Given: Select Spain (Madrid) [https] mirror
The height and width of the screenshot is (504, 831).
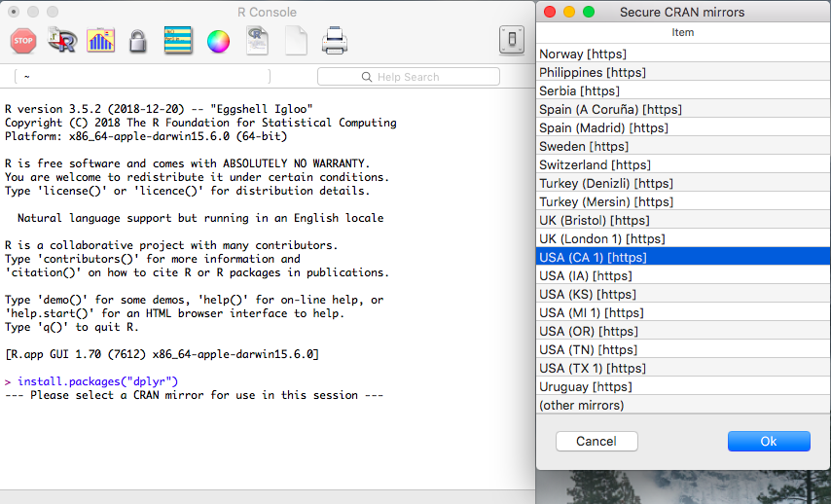Looking at the screenshot, I should pos(683,128).
